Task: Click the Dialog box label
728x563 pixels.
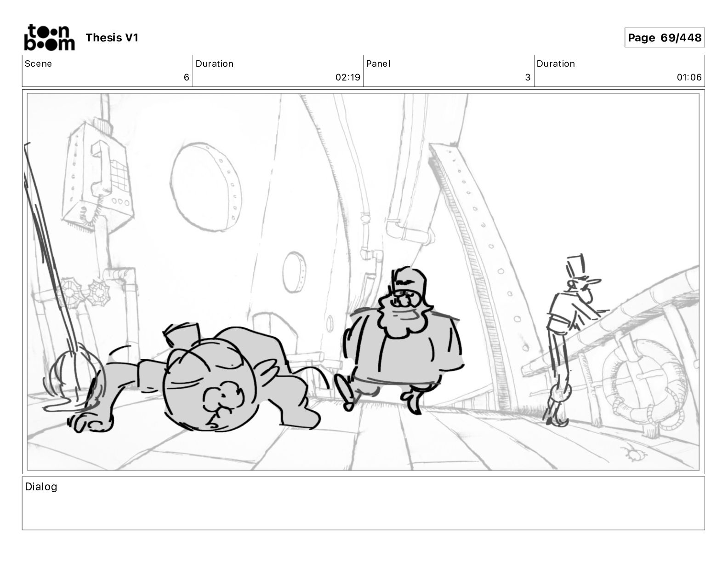Action: [x=41, y=487]
